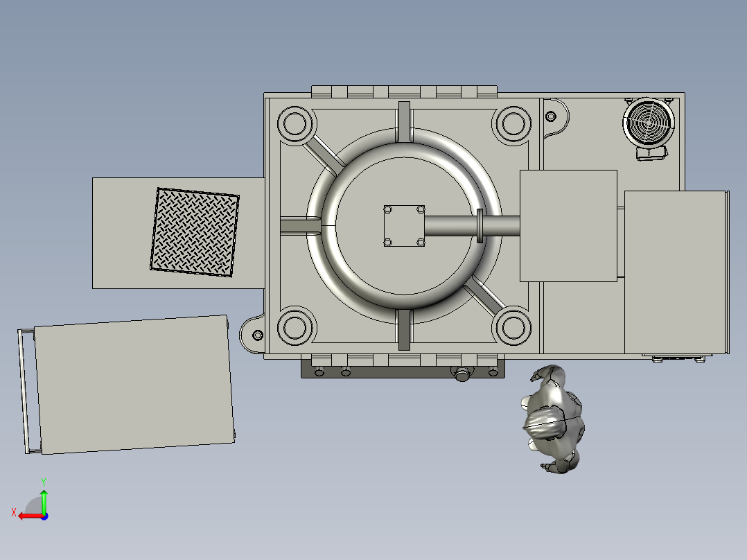Select the wheeled cart's push handle
This screenshot has height=560, width=747.
pyautogui.click(x=25, y=391)
